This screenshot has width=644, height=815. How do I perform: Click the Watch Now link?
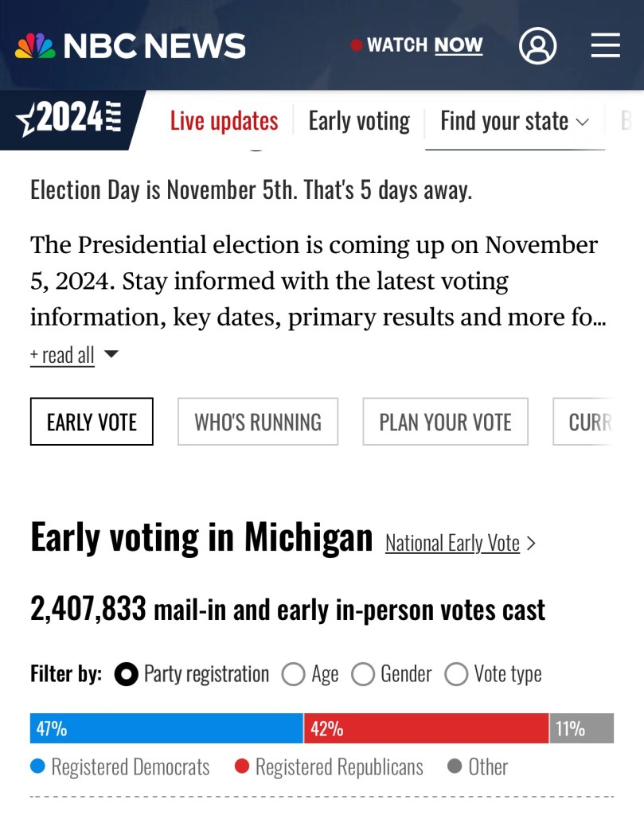[424, 45]
